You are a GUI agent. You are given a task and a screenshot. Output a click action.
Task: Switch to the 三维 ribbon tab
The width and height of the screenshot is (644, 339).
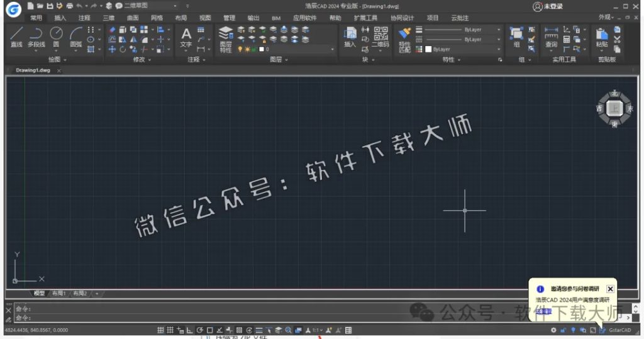coord(108,18)
